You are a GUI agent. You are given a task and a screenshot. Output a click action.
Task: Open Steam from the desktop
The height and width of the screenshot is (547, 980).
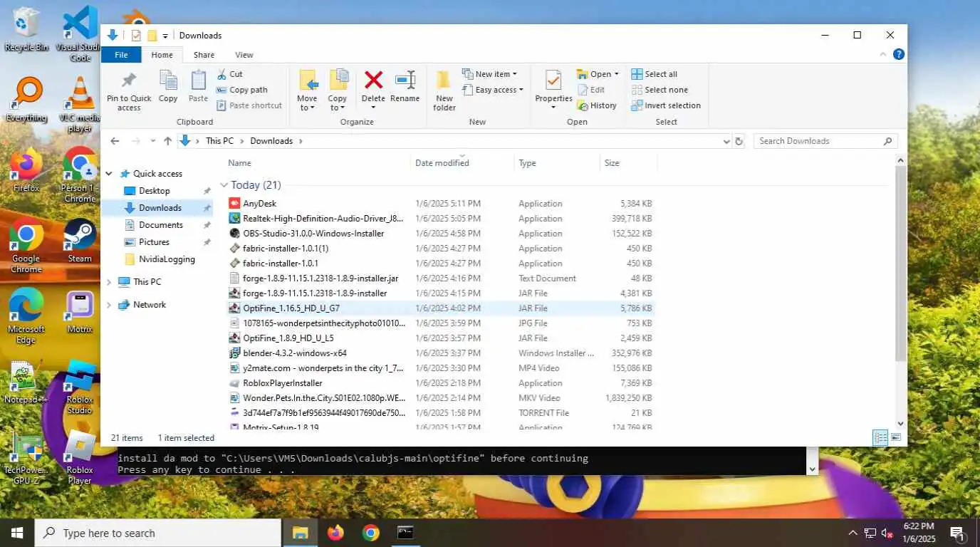pyautogui.click(x=80, y=241)
